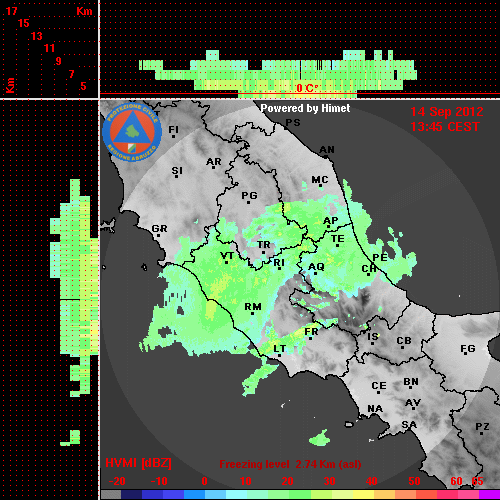The width and height of the screenshot is (500, 500).
Task: Click the PZ city label
Action: (x=482, y=426)
